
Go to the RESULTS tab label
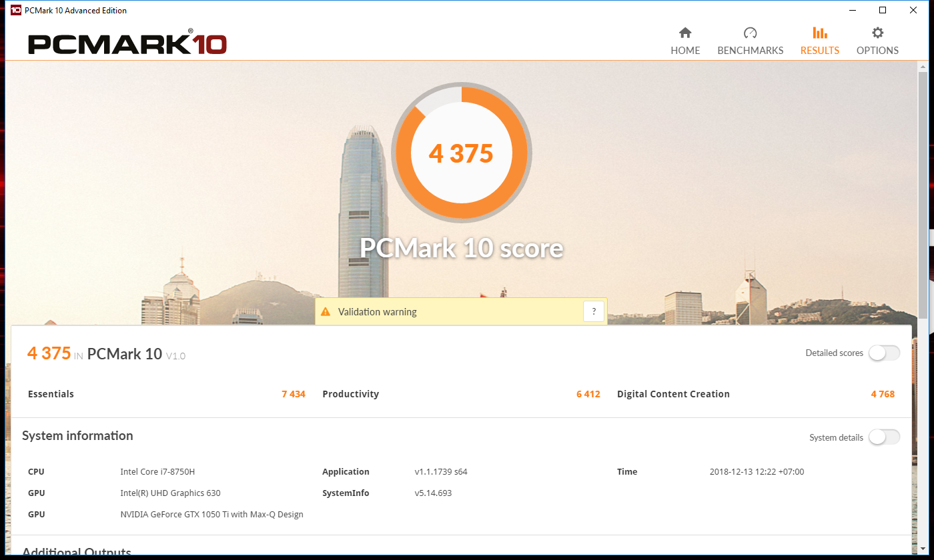[x=820, y=50]
